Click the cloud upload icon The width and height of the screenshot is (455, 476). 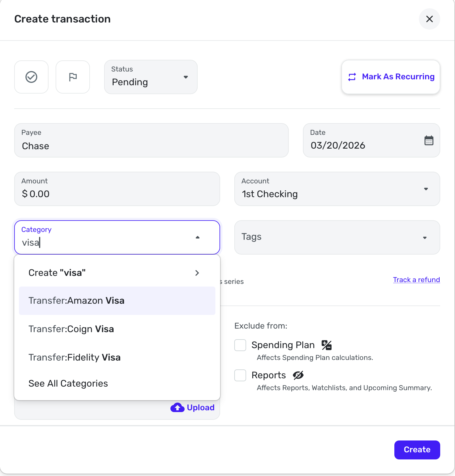point(177,408)
